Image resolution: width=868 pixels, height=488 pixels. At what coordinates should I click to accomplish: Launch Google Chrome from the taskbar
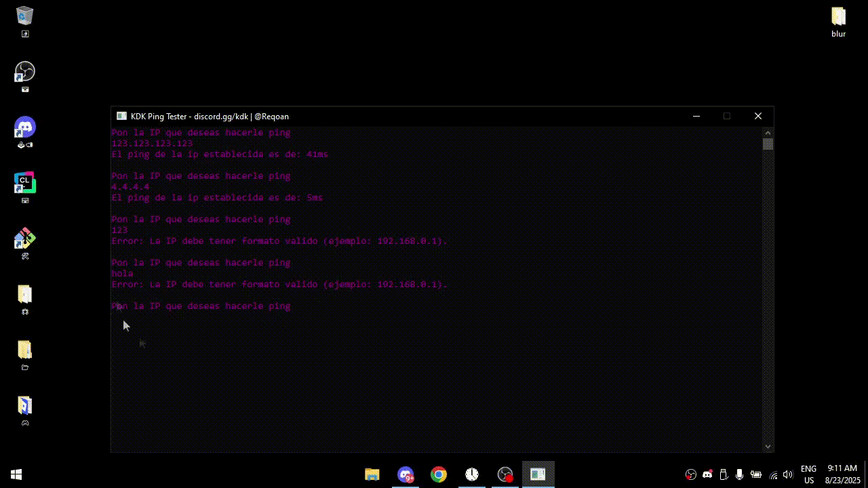439,474
